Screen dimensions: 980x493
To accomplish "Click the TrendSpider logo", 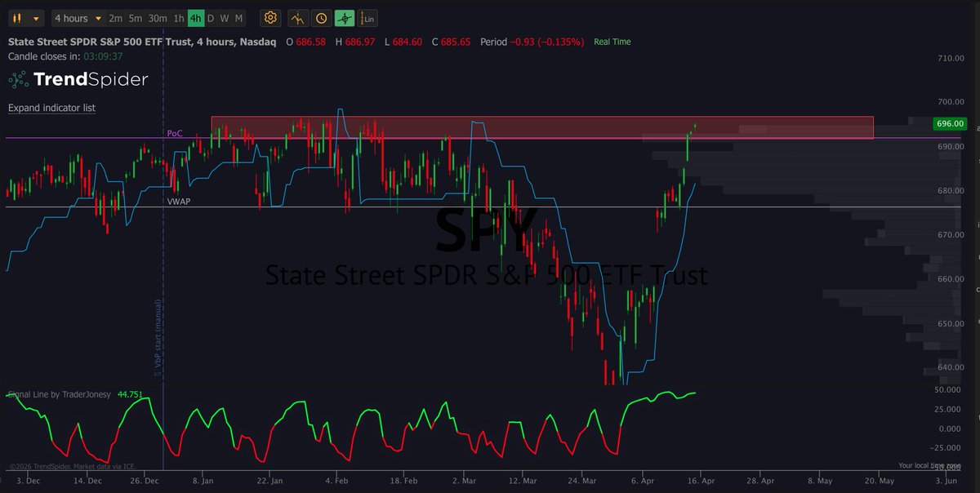I will [78, 79].
